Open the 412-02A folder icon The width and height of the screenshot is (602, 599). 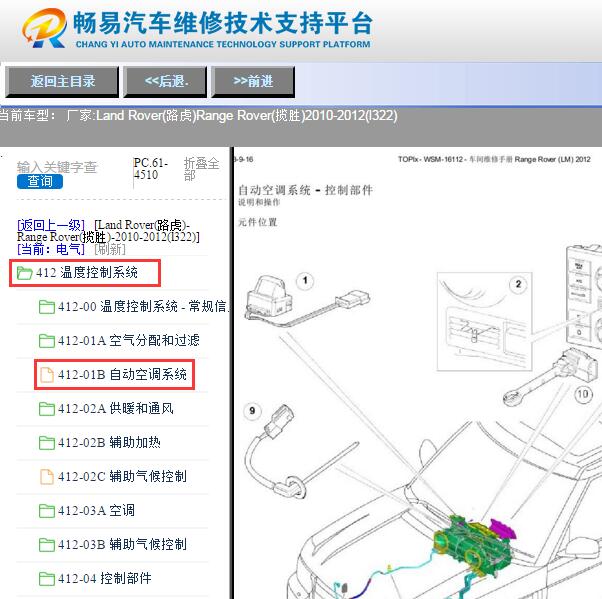coord(47,409)
